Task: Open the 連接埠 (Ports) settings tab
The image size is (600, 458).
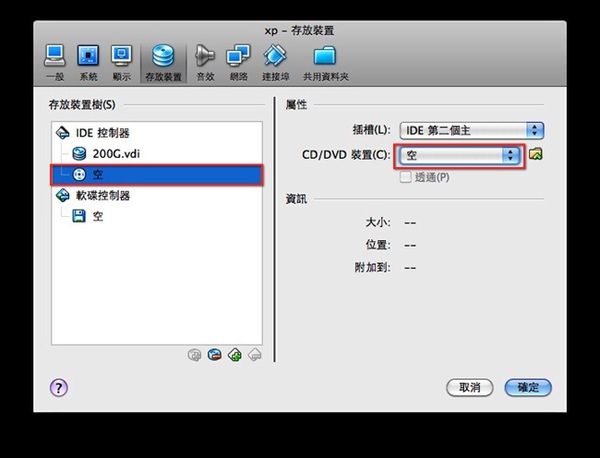Action: [276, 63]
